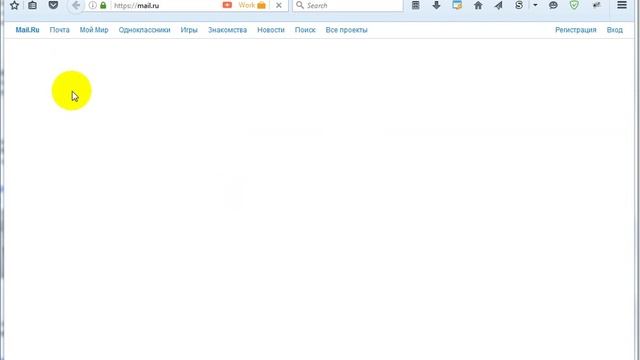Click the red container icon in address bar
Screen dimensions: 640x360
click(227, 5)
